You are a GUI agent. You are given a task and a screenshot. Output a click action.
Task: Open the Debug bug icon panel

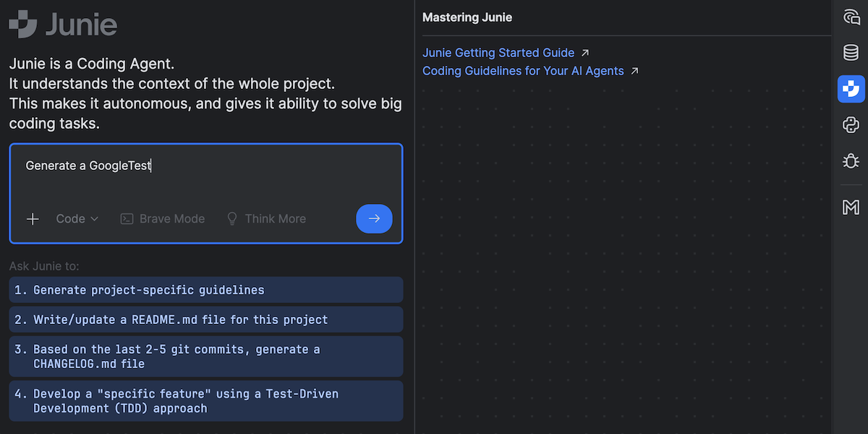point(851,161)
